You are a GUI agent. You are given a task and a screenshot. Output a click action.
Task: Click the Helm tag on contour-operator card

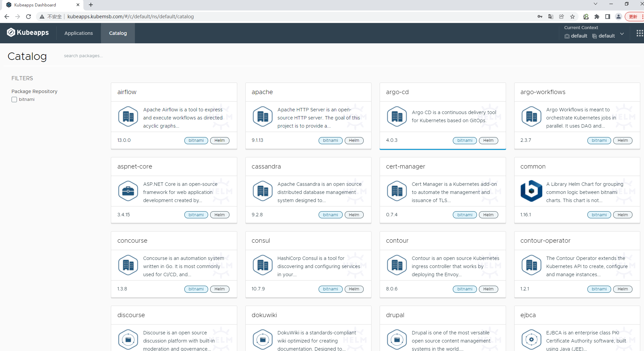[x=623, y=289]
